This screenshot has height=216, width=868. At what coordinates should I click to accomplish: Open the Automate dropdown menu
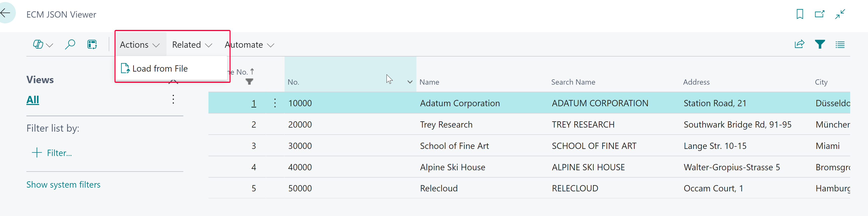pyautogui.click(x=249, y=45)
